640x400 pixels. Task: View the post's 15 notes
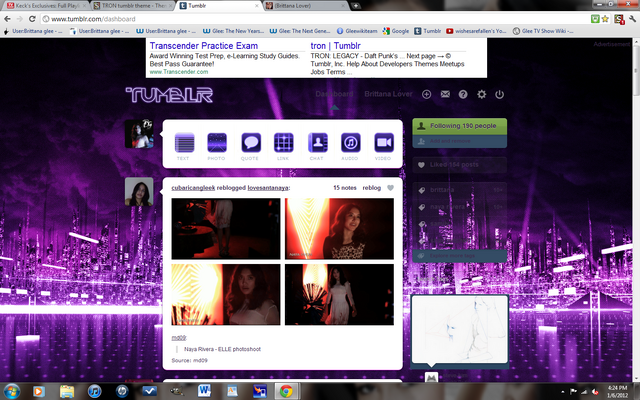pyautogui.click(x=345, y=188)
